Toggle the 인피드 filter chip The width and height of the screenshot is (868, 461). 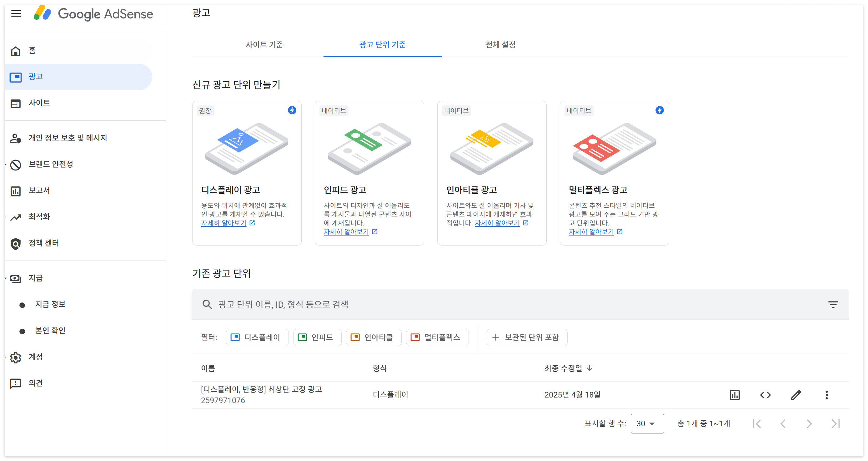pyautogui.click(x=317, y=337)
